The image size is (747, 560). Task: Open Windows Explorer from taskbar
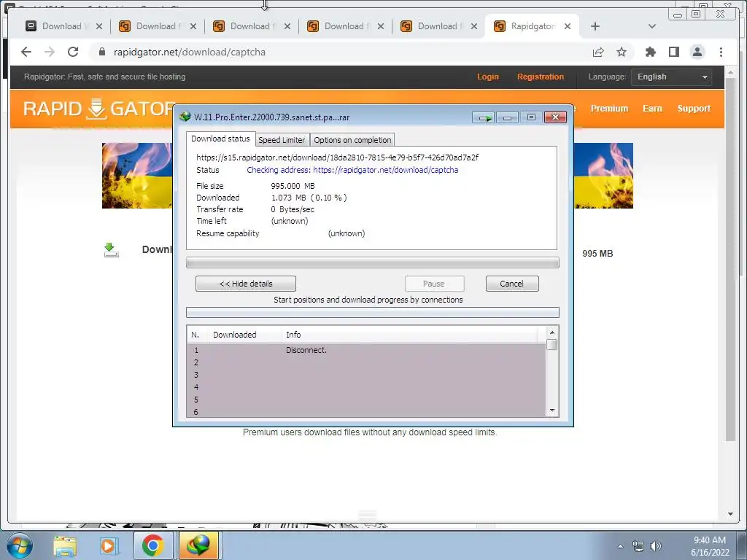click(65, 545)
